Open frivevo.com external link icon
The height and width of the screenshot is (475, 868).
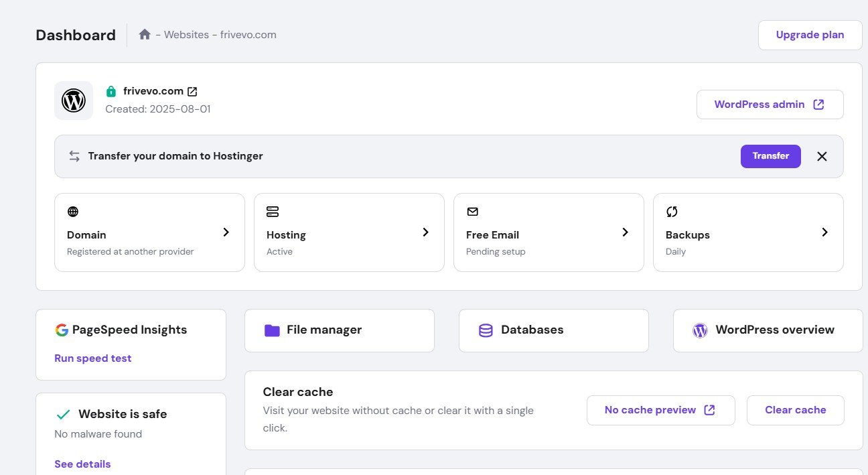[192, 91]
